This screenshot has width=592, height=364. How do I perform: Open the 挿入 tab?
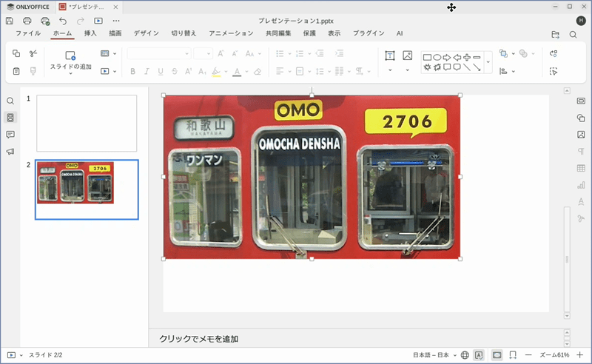tap(90, 33)
